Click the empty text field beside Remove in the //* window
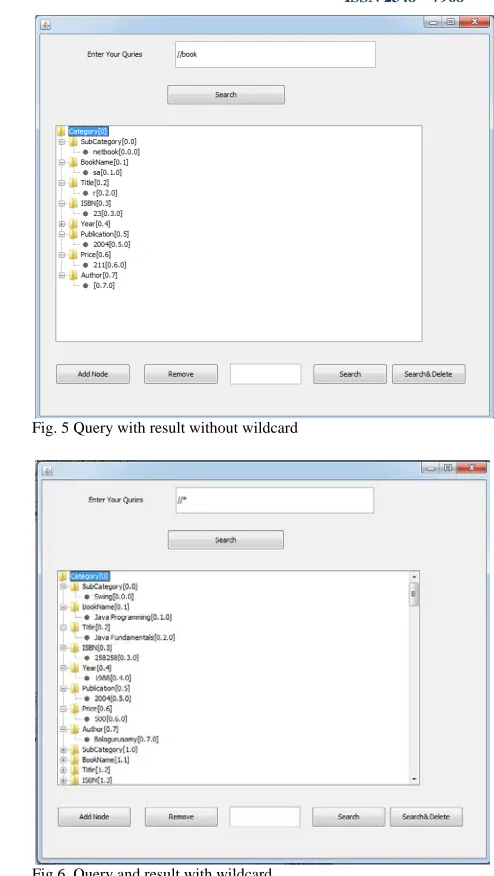This screenshot has height=876, width=494. (x=264, y=816)
